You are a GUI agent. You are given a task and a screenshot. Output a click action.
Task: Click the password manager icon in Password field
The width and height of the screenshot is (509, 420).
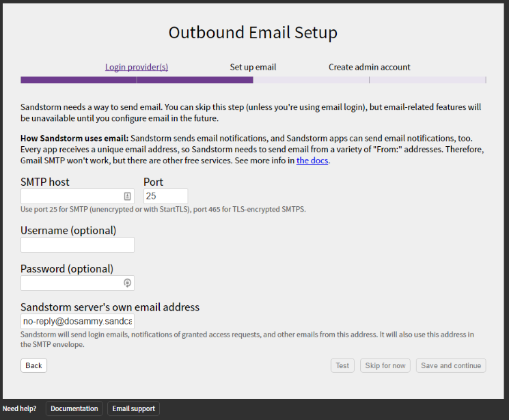pyautogui.click(x=127, y=283)
